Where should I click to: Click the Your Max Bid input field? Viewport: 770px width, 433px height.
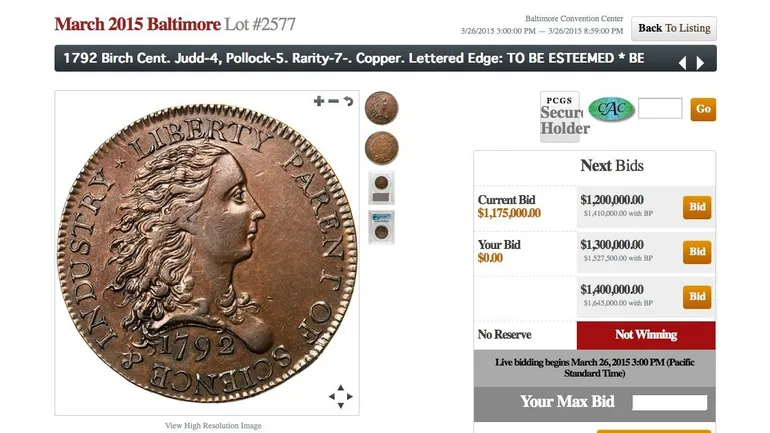669,402
